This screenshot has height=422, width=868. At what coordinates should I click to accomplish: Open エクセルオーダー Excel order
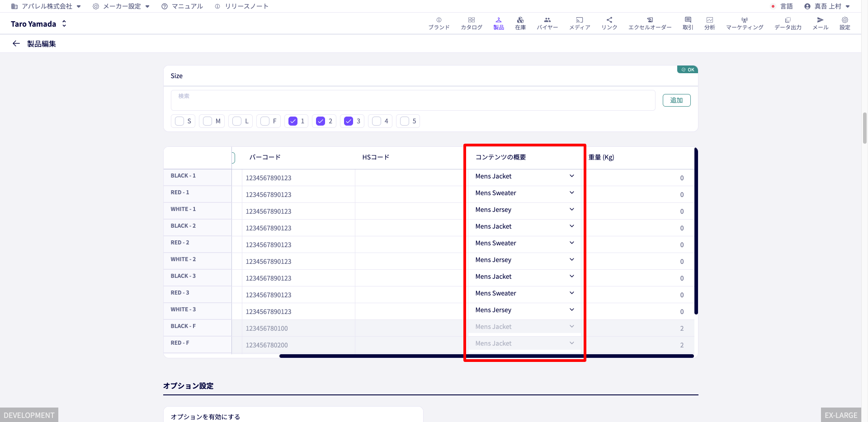(x=650, y=23)
